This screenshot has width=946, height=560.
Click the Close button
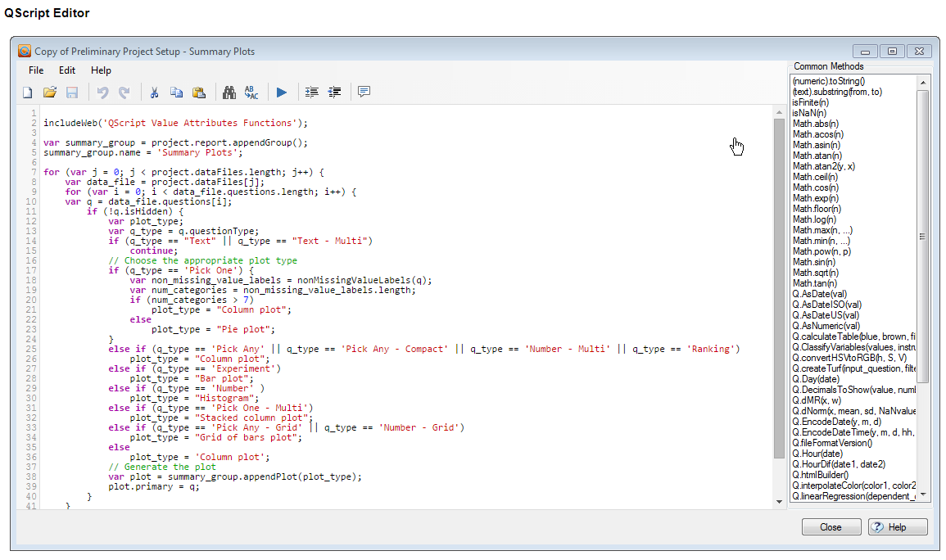(831, 527)
